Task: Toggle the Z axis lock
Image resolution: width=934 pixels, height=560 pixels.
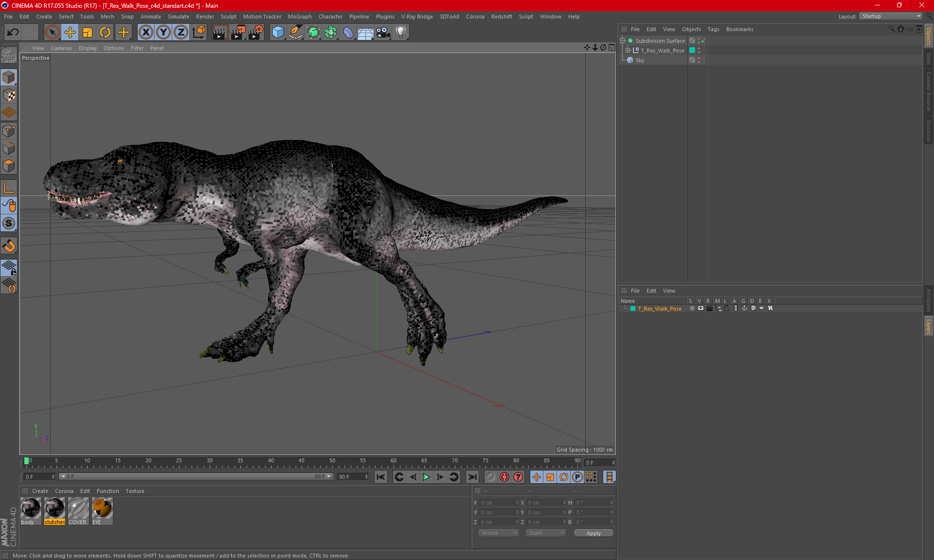Action: [181, 33]
